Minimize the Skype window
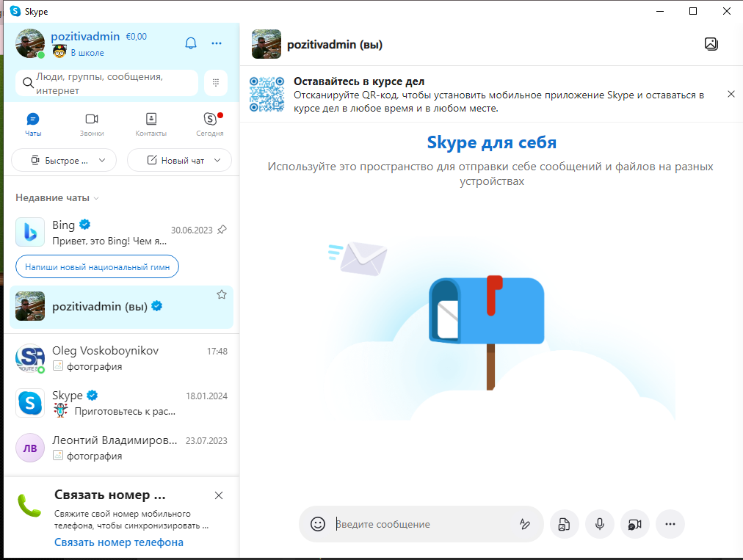Viewport: 743px width, 560px height. click(660, 11)
